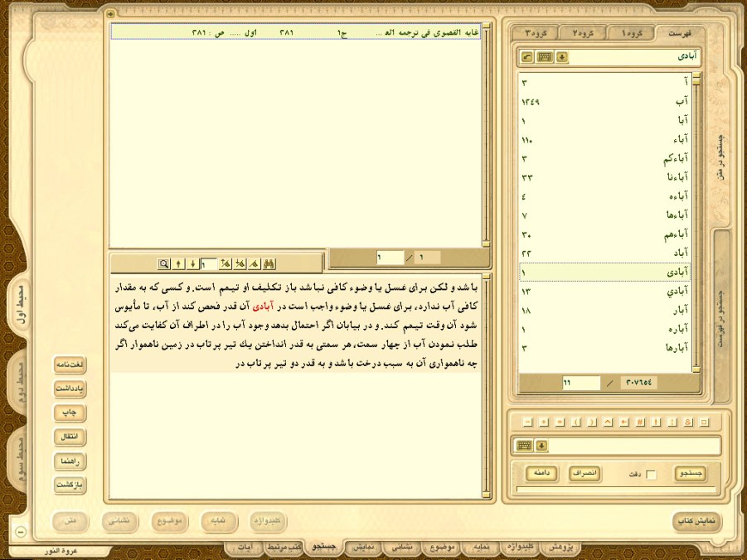This screenshot has width=747, height=560.
Task: Click the undo arrow beside the آبادی field
Action: (526, 57)
